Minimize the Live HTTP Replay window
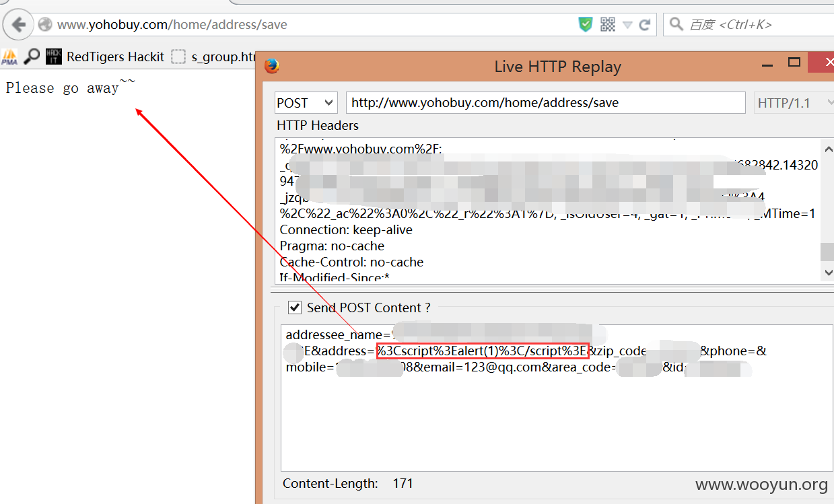 coord(767,65)
